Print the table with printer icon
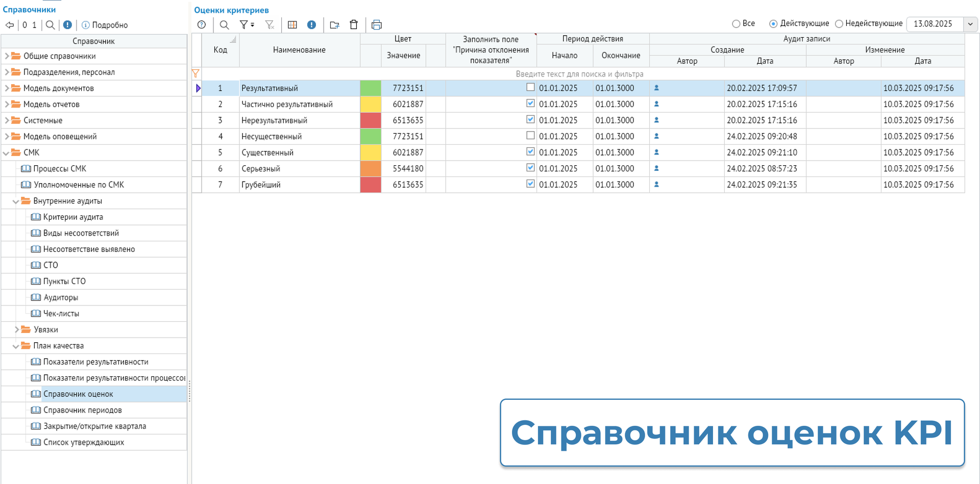This screenshot has width=980, height=484. [377, 24]
